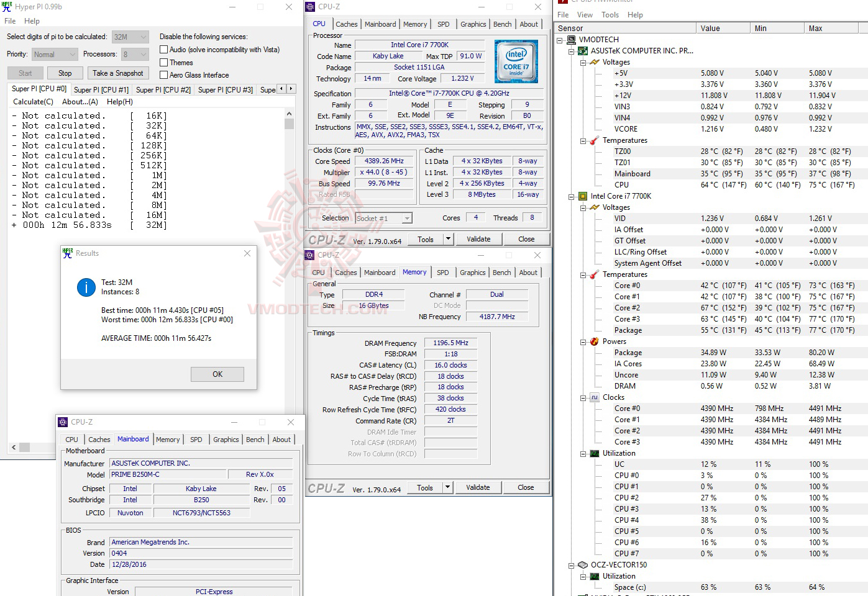This screenshot has width=868, height=596.
Task: Click the Results dialog title icon
Action: point(67,253)
